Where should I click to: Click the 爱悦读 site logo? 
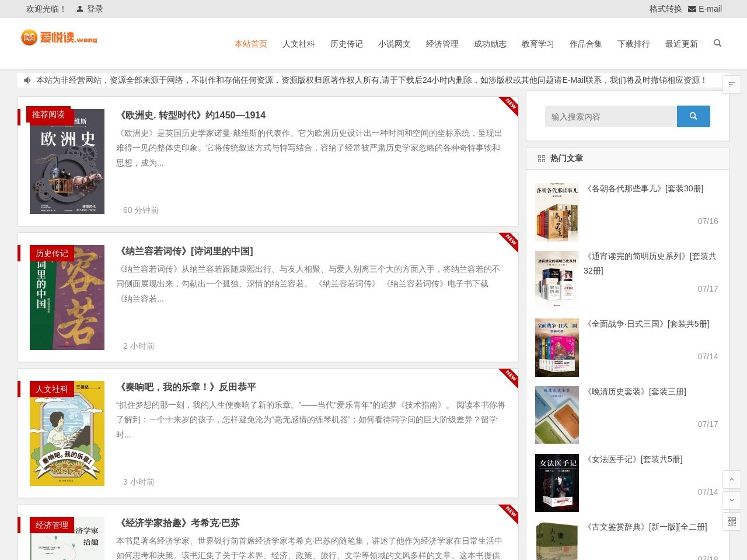point(59,38)
